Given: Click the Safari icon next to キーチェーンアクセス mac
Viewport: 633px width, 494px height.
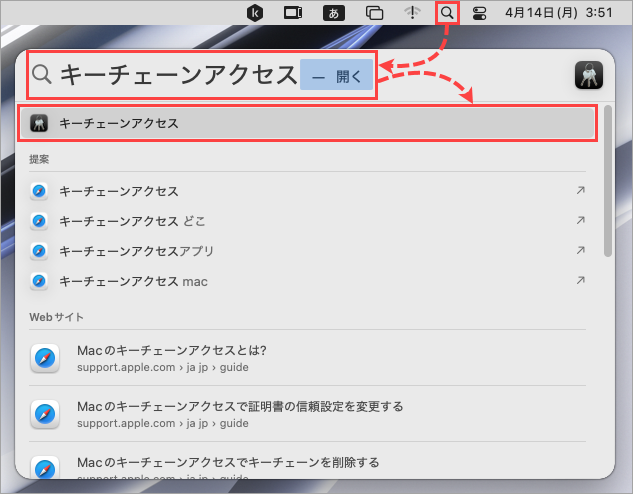Looking at the screenshot, I should tap(39, 281).
